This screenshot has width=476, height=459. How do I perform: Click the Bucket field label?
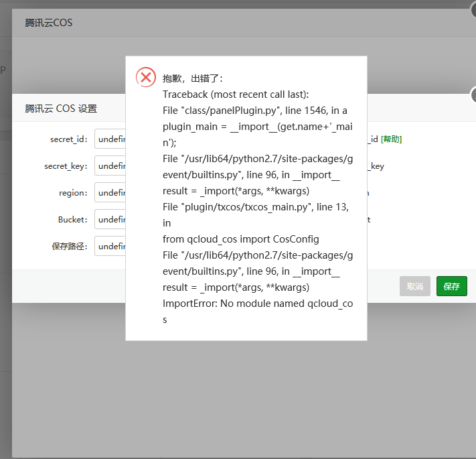point(73,219)
